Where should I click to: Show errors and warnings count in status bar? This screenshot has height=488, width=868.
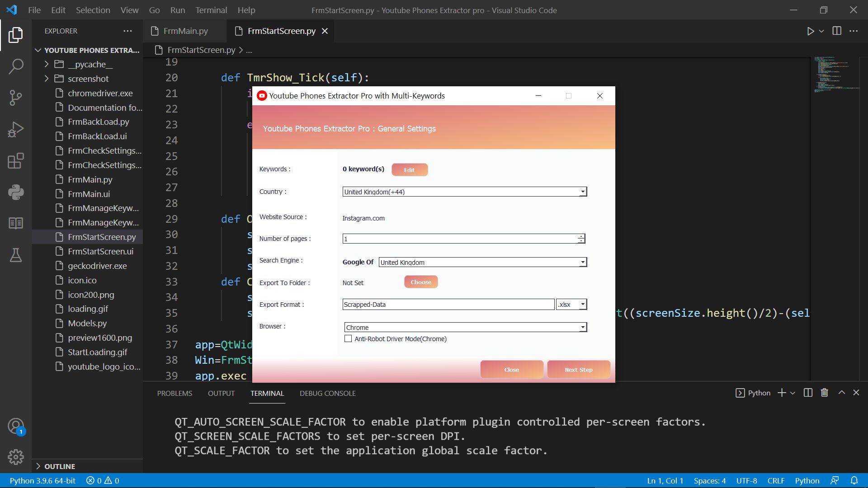click(x=103, y=480)
